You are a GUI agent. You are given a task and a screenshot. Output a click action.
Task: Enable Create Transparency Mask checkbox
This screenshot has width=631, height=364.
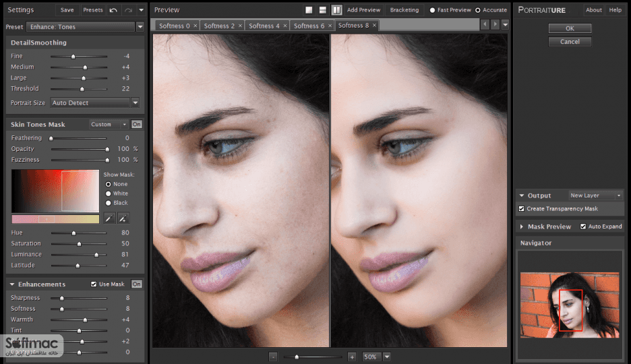point(522,209)
